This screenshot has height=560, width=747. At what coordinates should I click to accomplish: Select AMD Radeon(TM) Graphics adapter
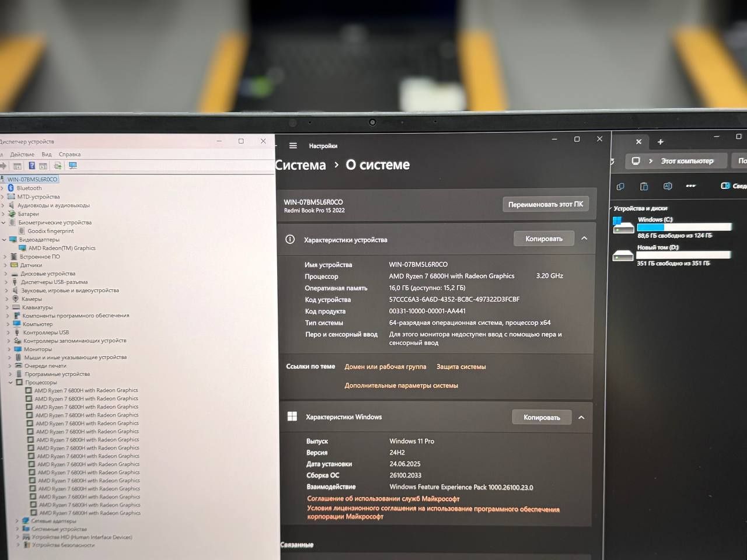point(62,248)
